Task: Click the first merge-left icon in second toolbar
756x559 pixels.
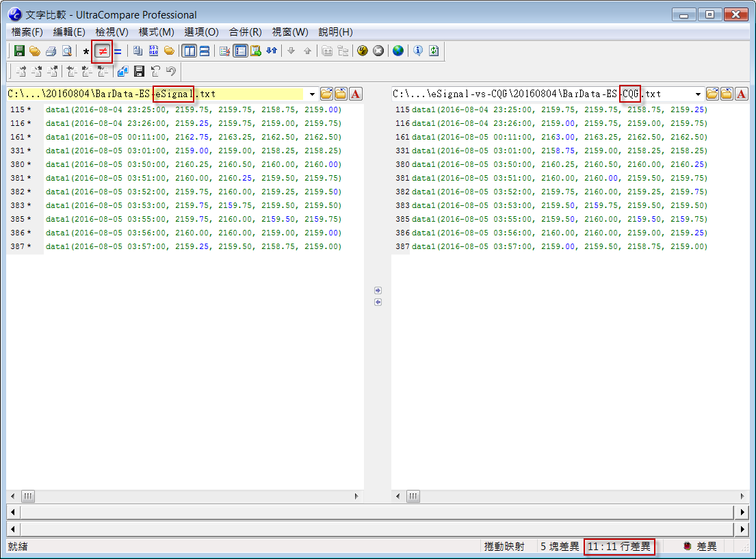Action: (x=71, y=71)
